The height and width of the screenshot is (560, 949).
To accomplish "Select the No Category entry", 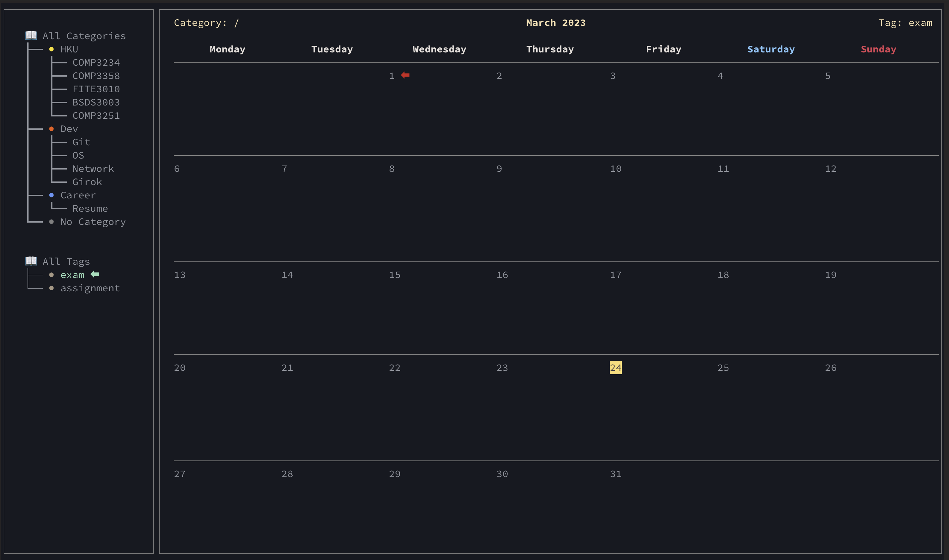I will [93, 222].
